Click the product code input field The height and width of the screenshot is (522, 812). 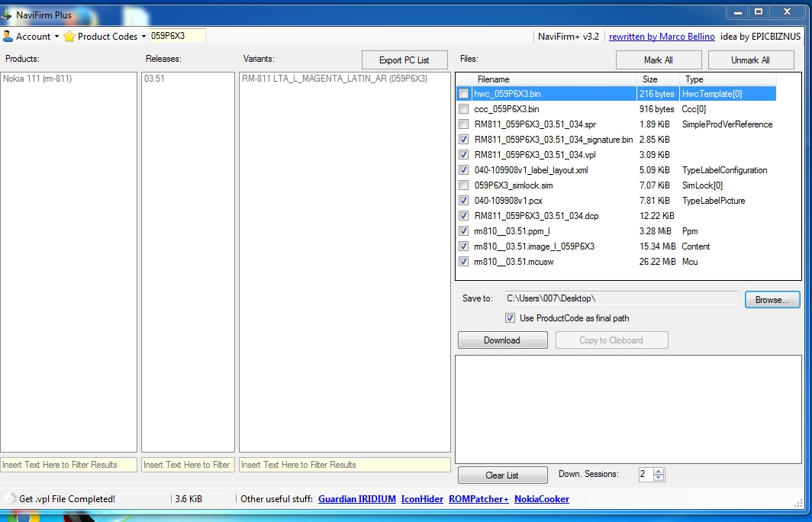coord(177,36)
